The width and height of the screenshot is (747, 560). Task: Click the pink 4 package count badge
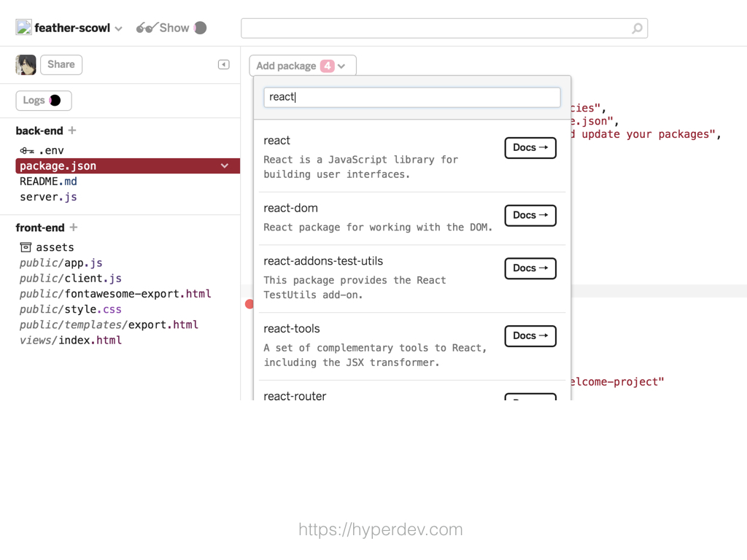[x=328, y=66]
